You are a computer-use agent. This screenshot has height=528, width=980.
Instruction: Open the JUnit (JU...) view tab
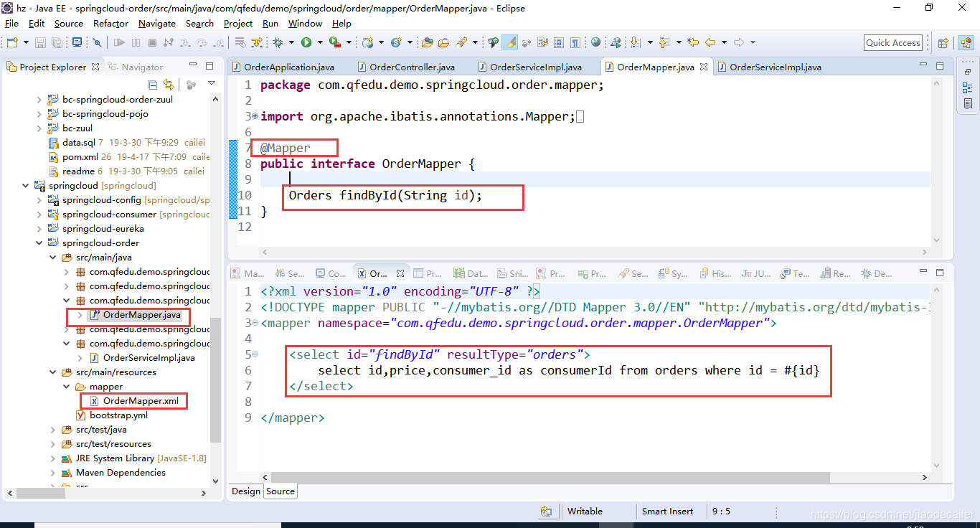click(x=755, y=273)
